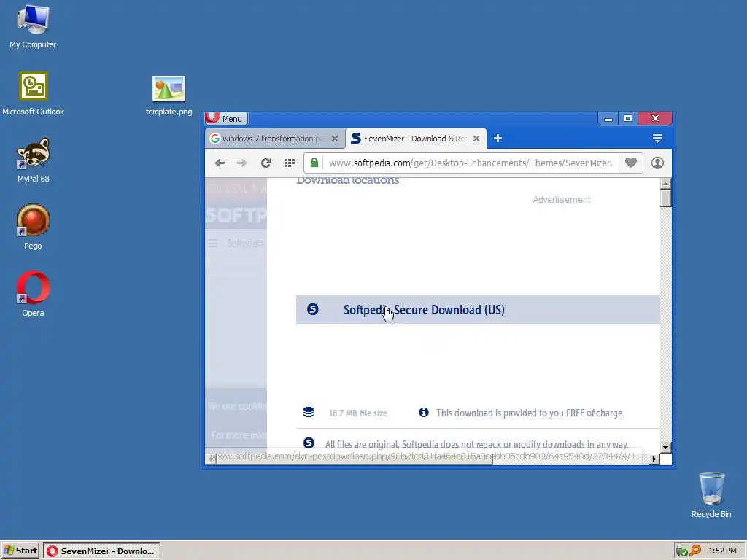Click the 18.7 MB file size text
The width and height of the screenshot is (747, 560).
coord(357,413)
